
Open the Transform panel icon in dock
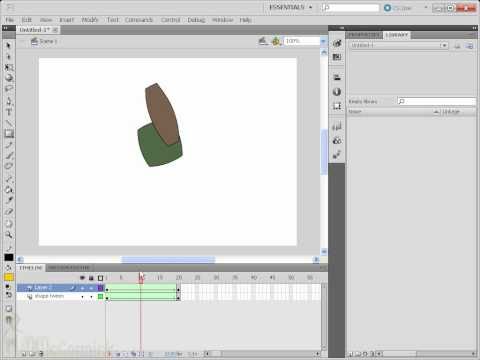click(337, 106)
